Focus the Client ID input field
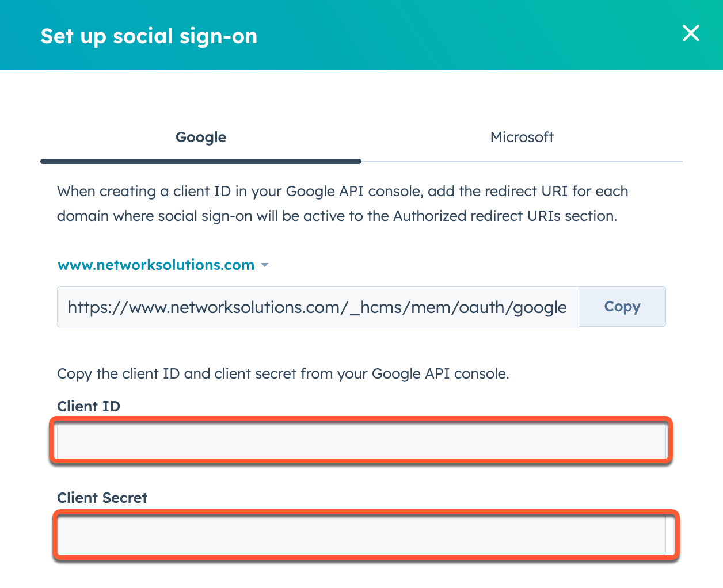The width and height of the screenshot is (723, 588). (361, 441)
